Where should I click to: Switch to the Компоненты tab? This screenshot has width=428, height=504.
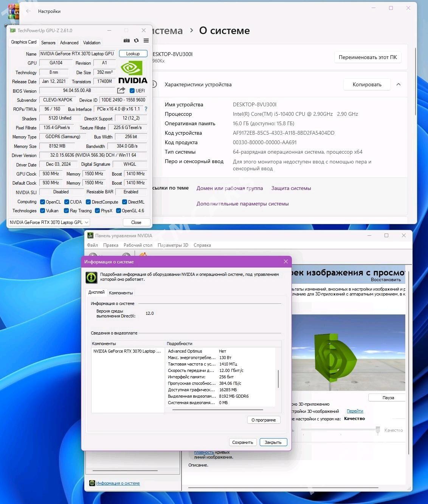121,293
